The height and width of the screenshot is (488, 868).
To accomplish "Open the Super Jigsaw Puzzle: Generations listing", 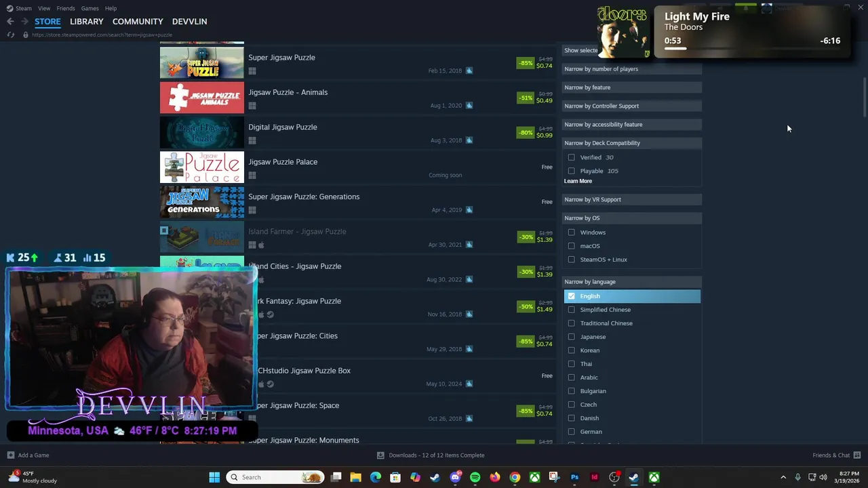I will 358,203.
